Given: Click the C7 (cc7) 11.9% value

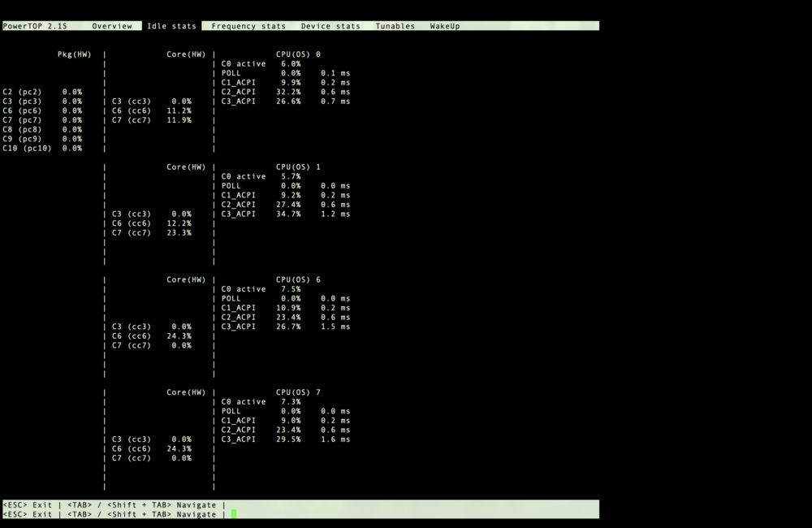Looking at the screenshot, I should tap(179, 119).
